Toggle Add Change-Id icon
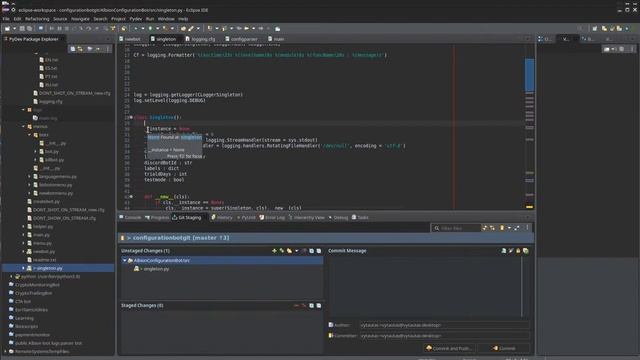Screen dimensions: 640x360 526,251
